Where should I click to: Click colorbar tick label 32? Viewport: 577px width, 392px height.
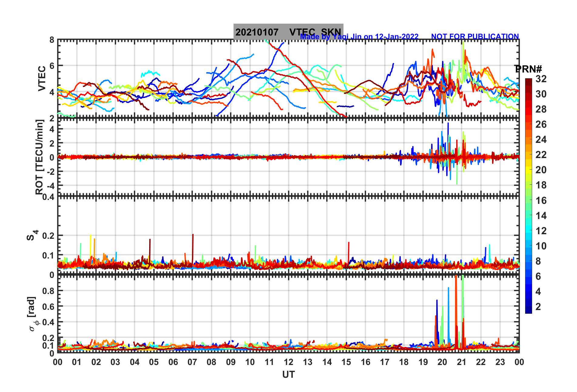(541, 79)
